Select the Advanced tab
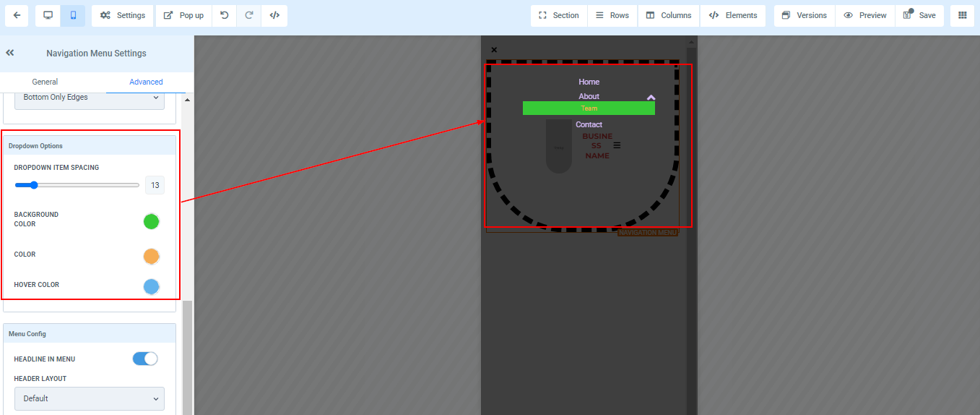The height and width of the screenshot is (415, 980). (146, 82)
